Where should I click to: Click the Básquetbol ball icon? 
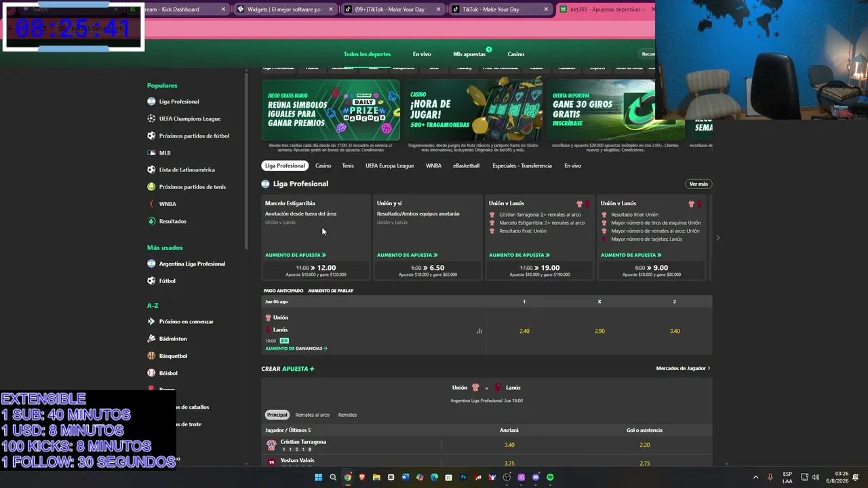click(x=151, y=356)
